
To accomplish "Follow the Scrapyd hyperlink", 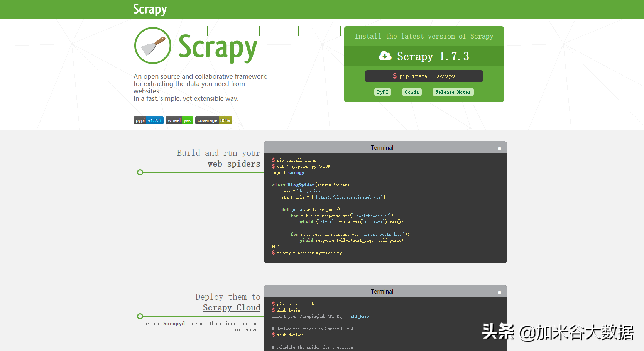I will (174, 324).
